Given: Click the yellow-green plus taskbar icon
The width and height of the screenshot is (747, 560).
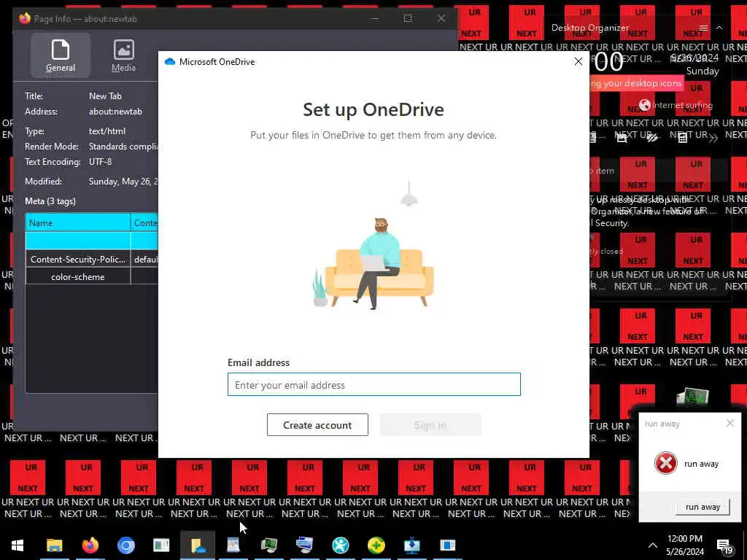Looking at the screenshot, I should click(376, 545).
